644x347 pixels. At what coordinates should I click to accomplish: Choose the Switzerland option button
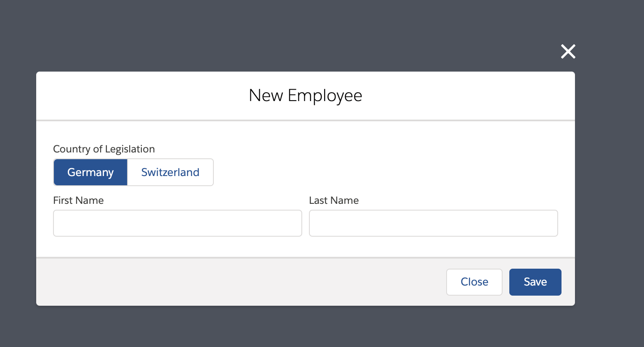(170, 172)
